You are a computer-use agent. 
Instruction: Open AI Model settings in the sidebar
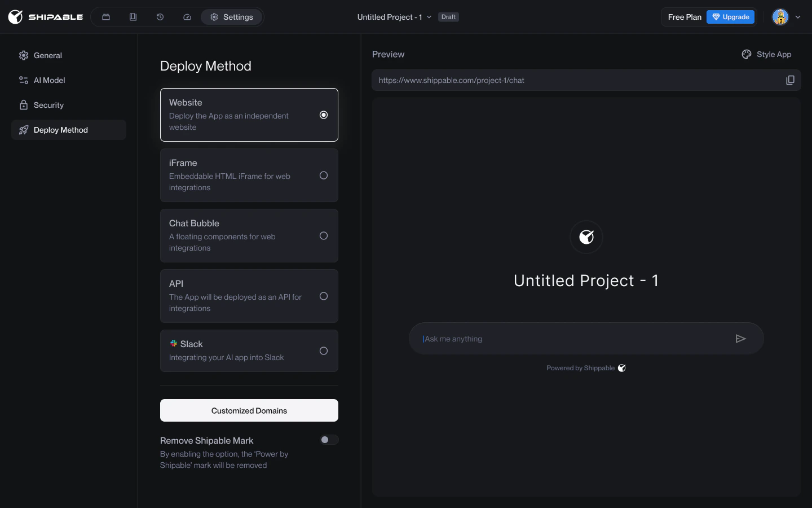pyautogui.click(x=69, y=80)
